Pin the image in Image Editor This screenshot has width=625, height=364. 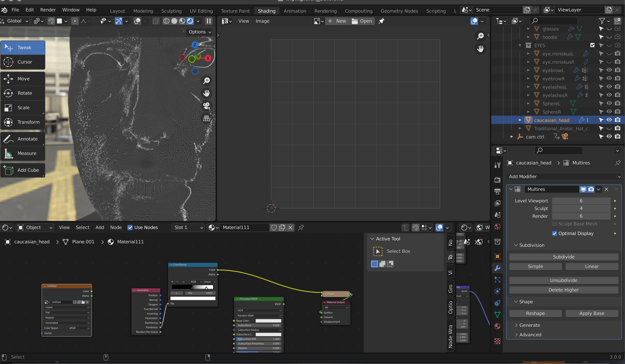pos(381,21)
